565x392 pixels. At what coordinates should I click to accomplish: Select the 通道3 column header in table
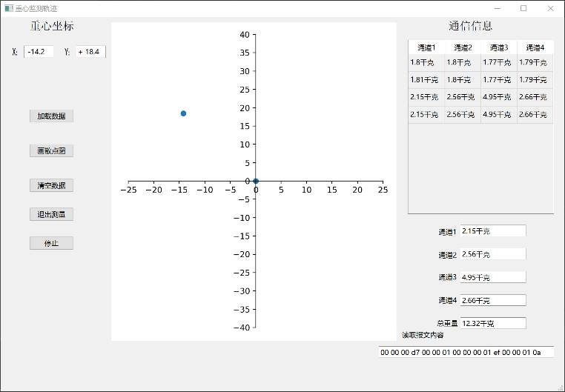click(x=498, y=47)
